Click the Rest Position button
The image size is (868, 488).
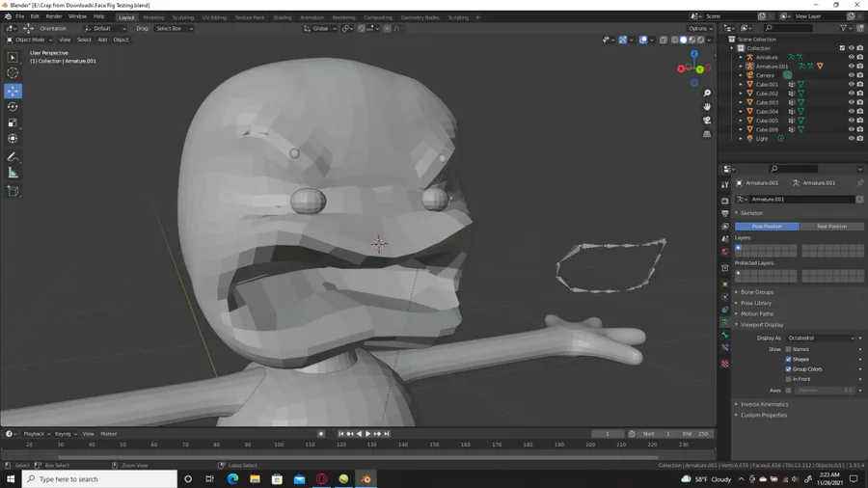coord(831,227)
